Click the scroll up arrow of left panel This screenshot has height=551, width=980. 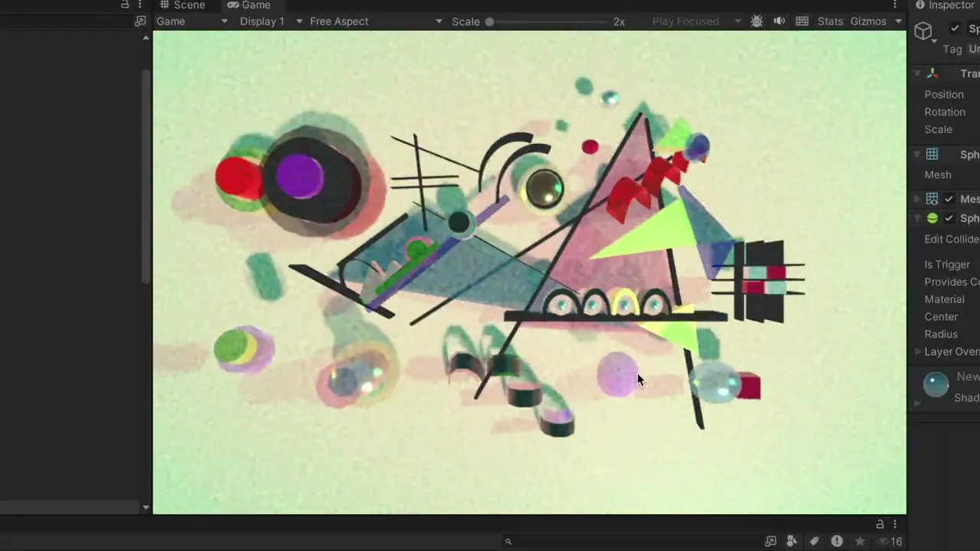(145, 37)
